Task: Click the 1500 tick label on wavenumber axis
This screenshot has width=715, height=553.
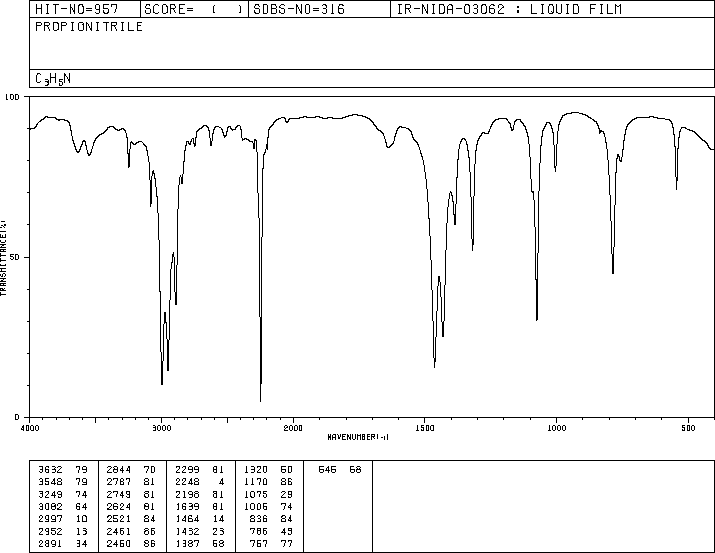Action: coord(425,428)
